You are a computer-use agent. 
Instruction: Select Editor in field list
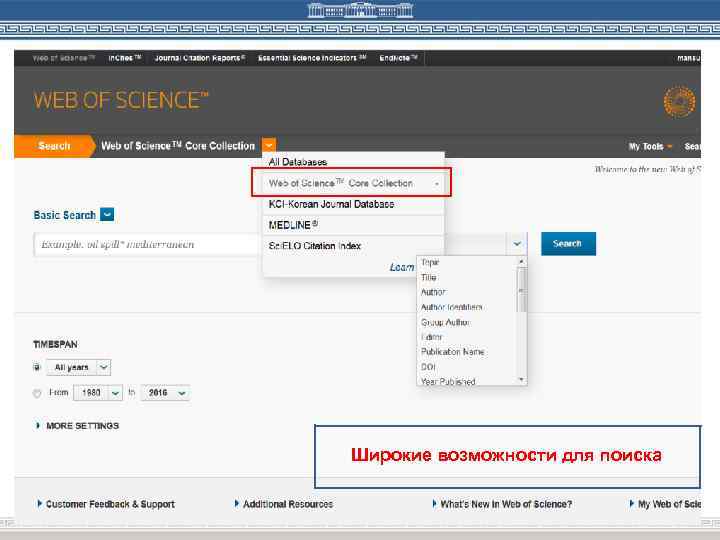432,337
